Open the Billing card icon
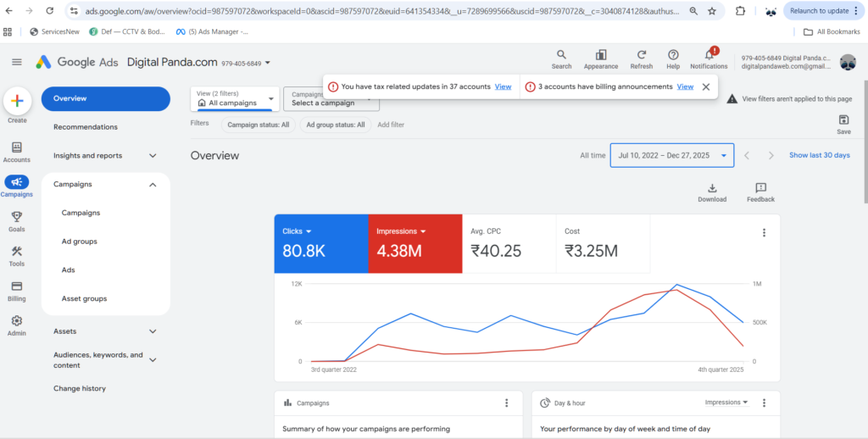 tap(17, 286)
